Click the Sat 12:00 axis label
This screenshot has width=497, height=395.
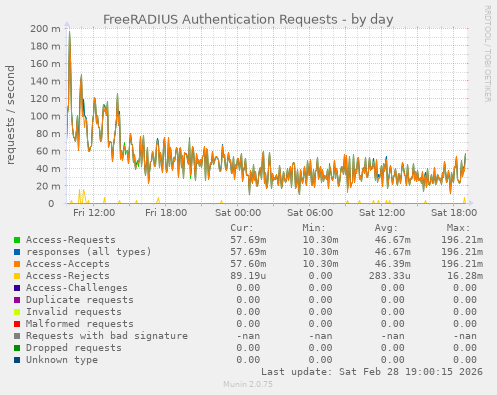coord(382,213)
